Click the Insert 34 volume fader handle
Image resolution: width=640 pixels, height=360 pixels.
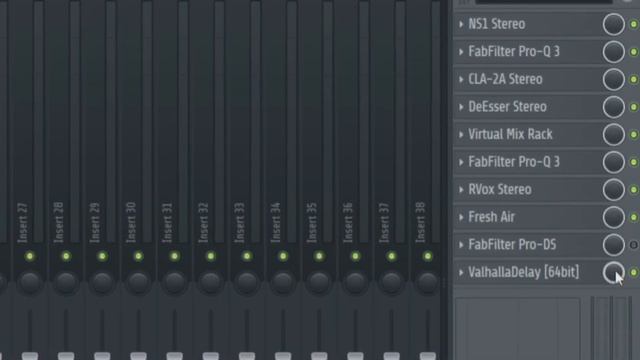283,356
